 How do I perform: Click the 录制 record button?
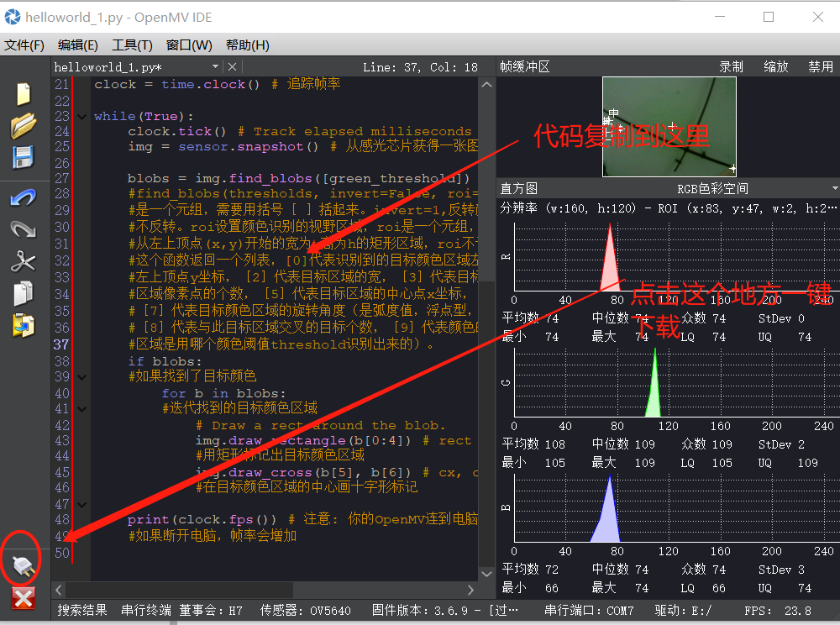[731, 66]
